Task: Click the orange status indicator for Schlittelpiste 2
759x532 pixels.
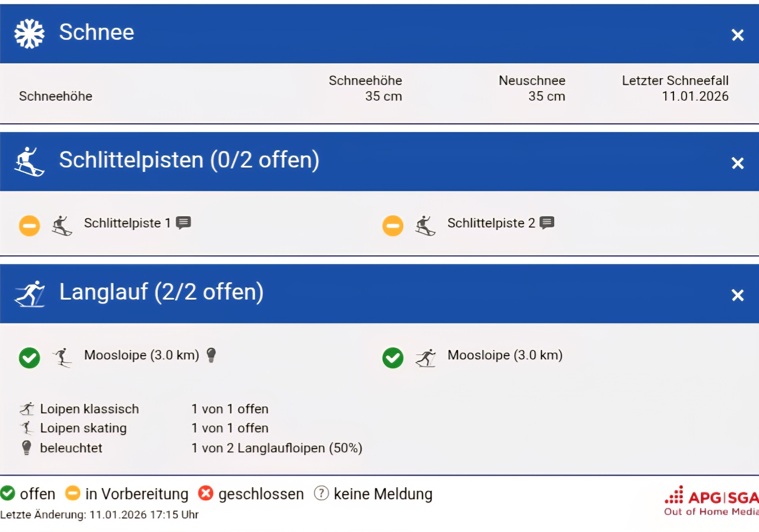Action: point(393,226)
